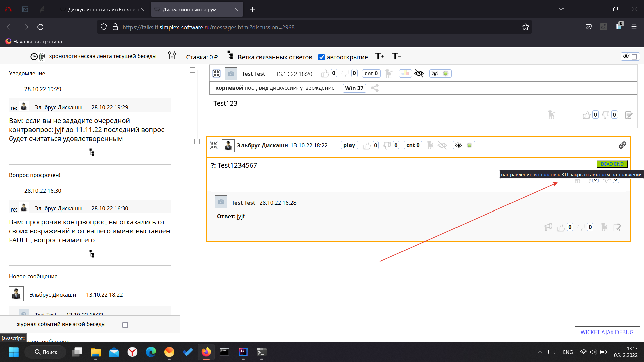Click the Начальная страница bookmark
644x362 pixels.
[34, 42]
